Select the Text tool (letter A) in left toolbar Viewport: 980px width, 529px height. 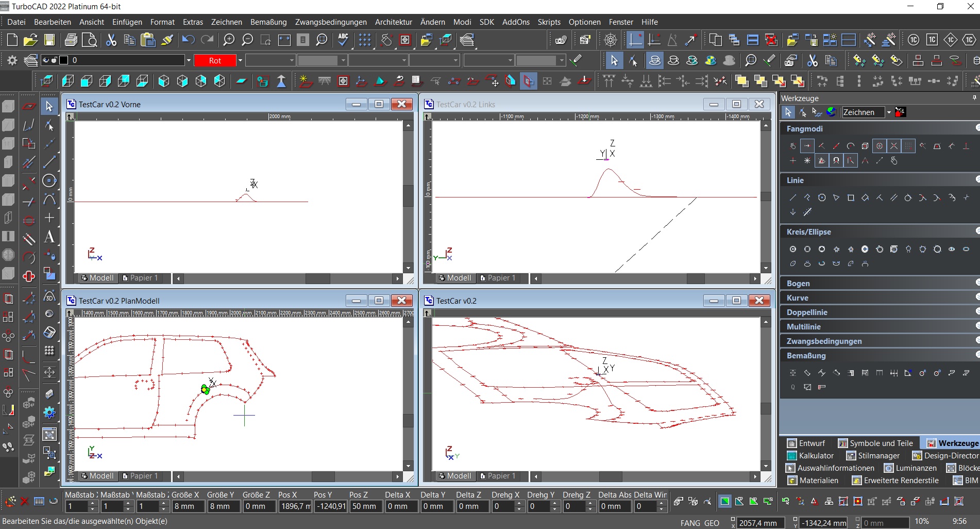coord(49,237)
